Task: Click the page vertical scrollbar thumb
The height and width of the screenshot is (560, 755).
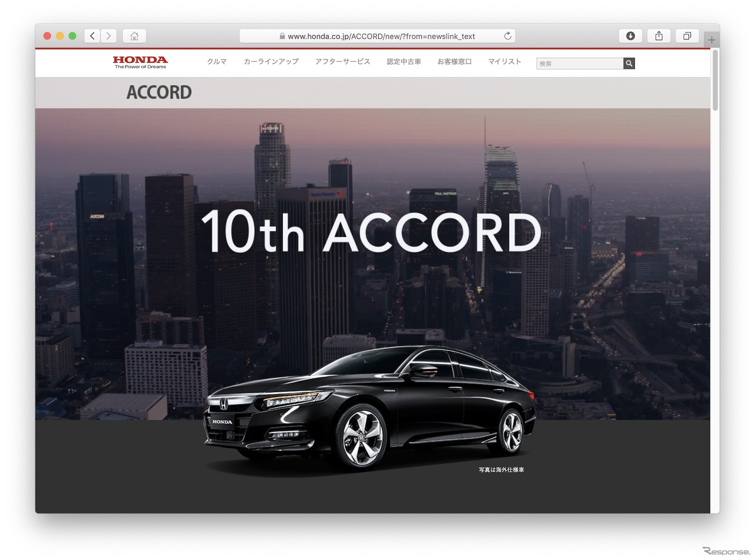Action: coord(715,80)
